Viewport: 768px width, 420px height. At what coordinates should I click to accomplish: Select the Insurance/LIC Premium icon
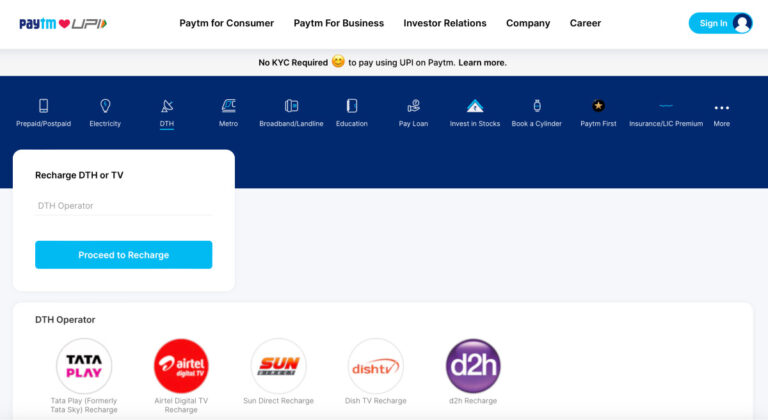point(666,106)
